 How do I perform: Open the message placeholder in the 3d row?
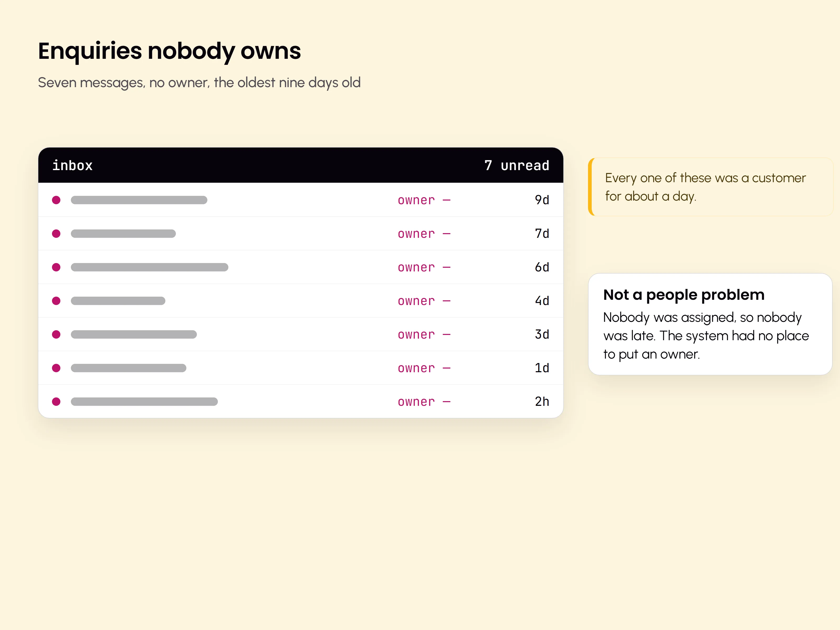point(134,335)
